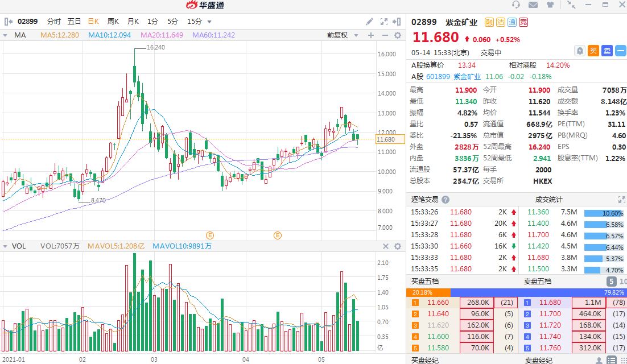Viewport: 627px width, 364px height.
Task: Expand chart to fullscreen
Action: click(384, 22)
